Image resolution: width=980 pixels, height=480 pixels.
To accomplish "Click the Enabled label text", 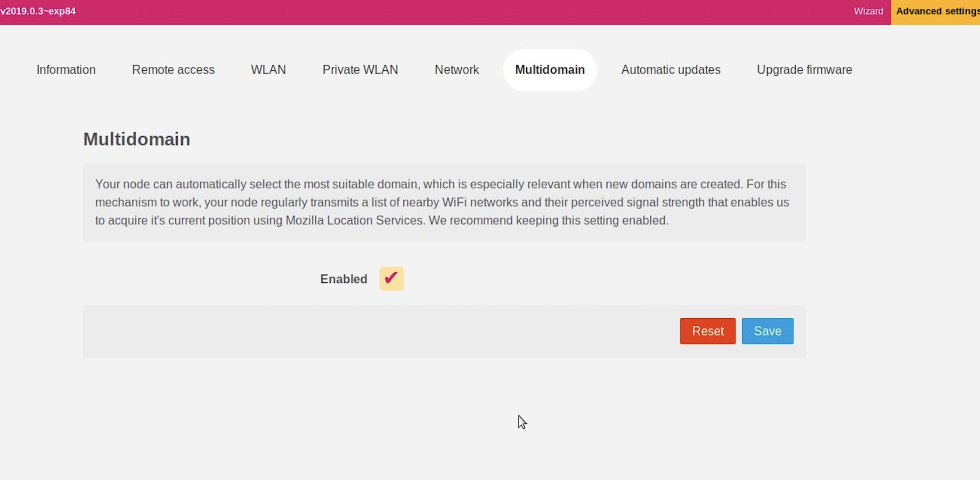I will coord(343,279).
